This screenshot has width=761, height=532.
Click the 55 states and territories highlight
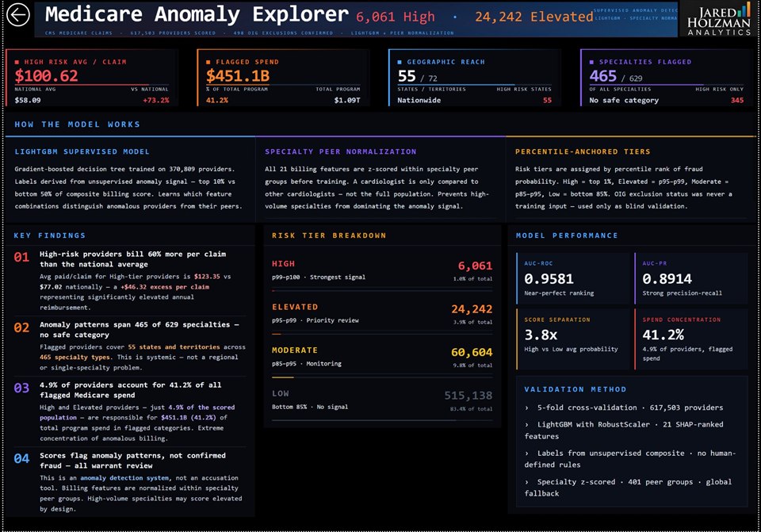174,347
